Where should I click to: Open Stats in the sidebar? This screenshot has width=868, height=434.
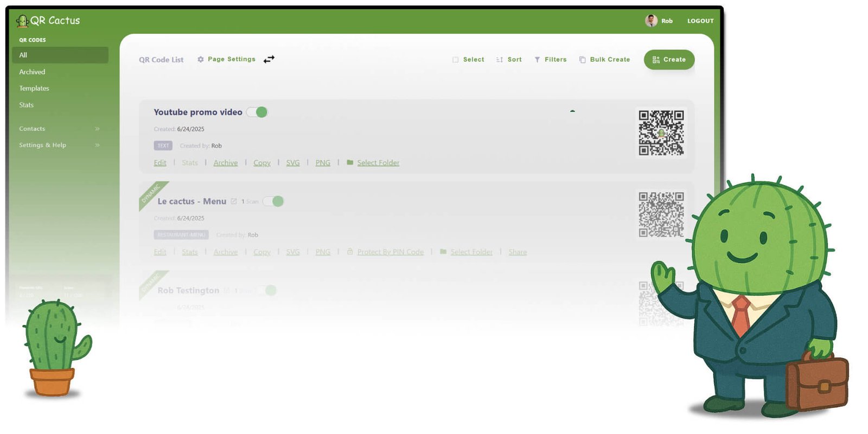pyautogui.click(x=27, y=105)
